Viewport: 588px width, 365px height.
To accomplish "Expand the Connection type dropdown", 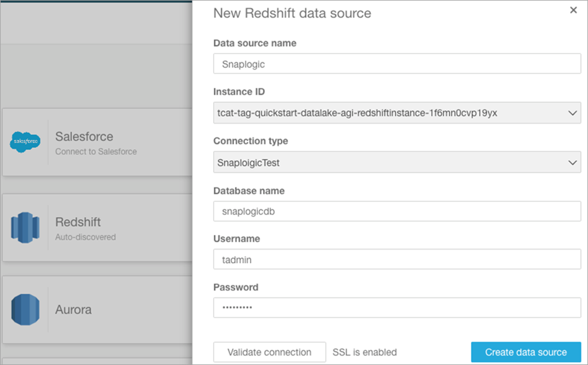I will tap(397, 162).
